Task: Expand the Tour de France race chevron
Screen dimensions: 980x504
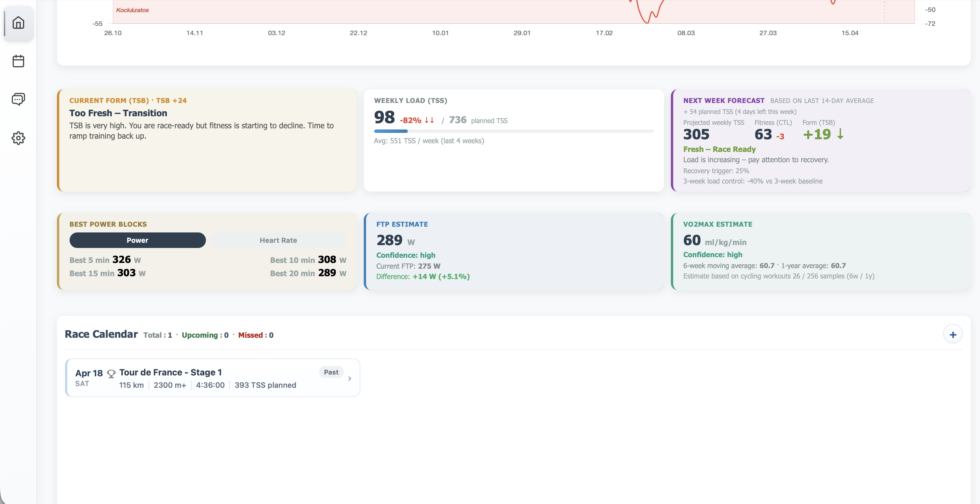Action: tap(349, 378)
